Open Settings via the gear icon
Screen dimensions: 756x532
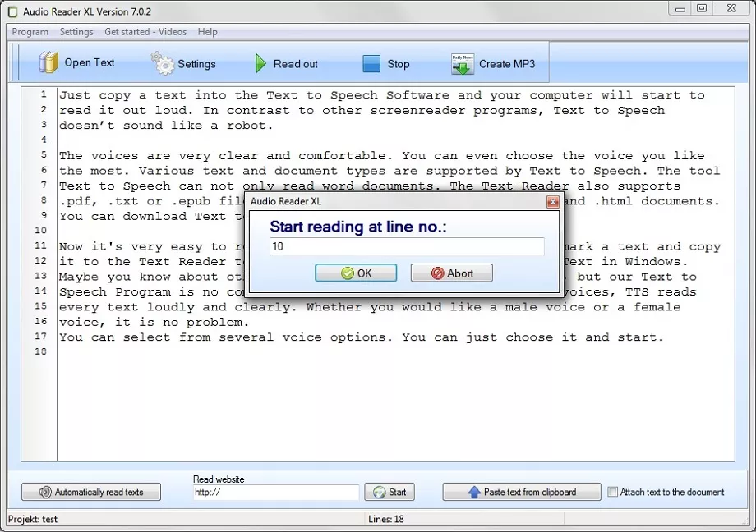[163, 63]
